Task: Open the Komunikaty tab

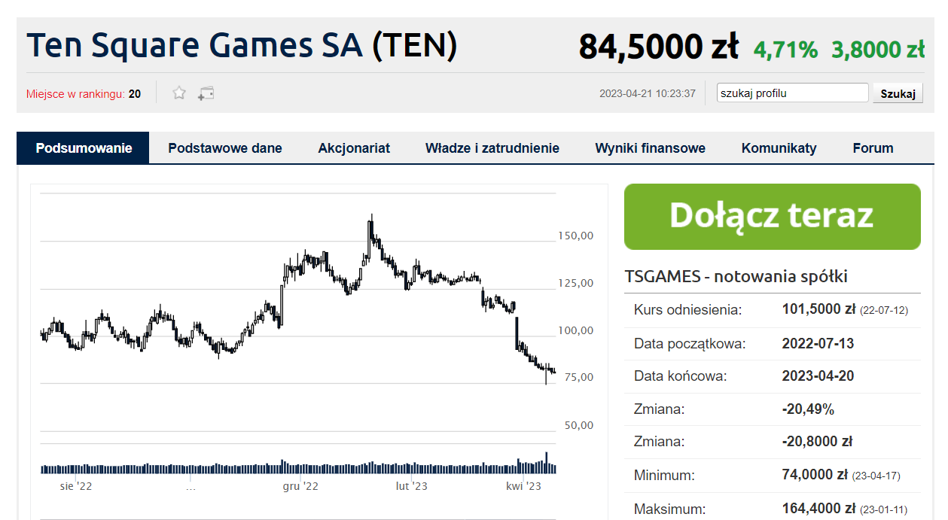Action: [779, 148]
